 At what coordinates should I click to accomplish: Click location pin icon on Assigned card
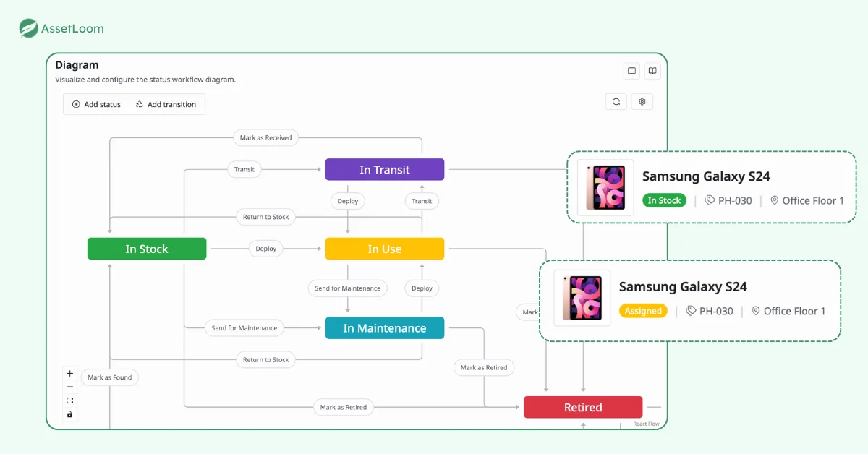point(756,311)
